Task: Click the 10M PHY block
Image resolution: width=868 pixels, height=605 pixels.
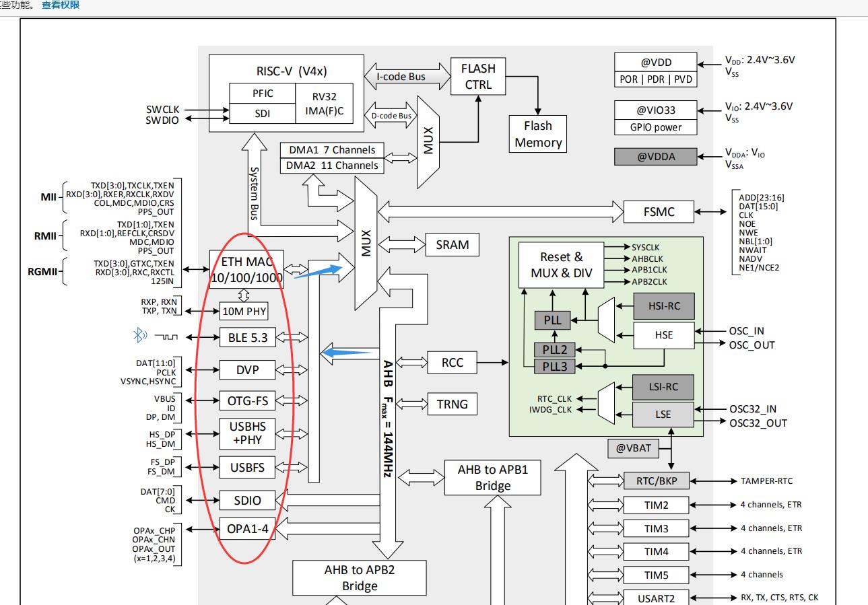Action: pos(244,311)
